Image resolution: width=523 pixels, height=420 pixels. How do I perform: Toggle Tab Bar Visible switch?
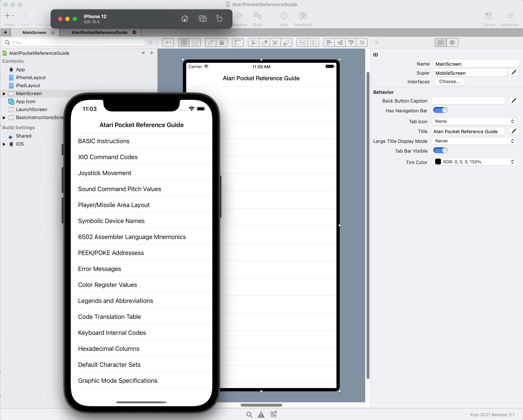441,151
